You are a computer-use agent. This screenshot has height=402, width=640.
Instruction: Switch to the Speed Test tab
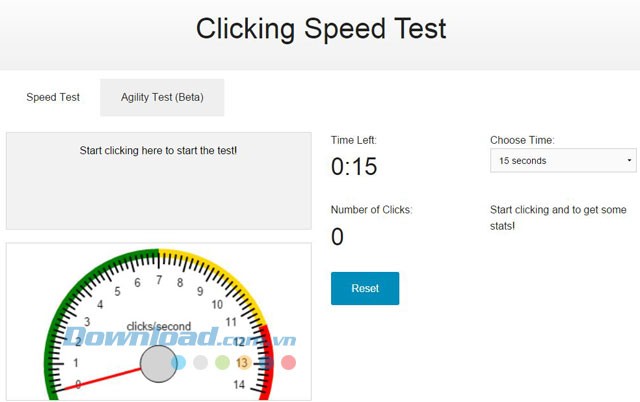coord(53,98)
